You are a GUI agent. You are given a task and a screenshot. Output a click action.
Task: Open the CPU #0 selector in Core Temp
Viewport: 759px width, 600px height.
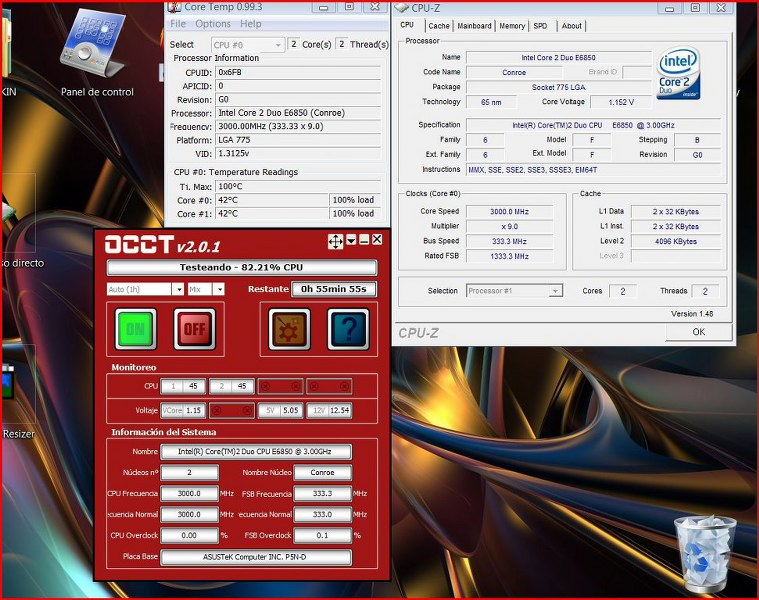click(248, 45)
